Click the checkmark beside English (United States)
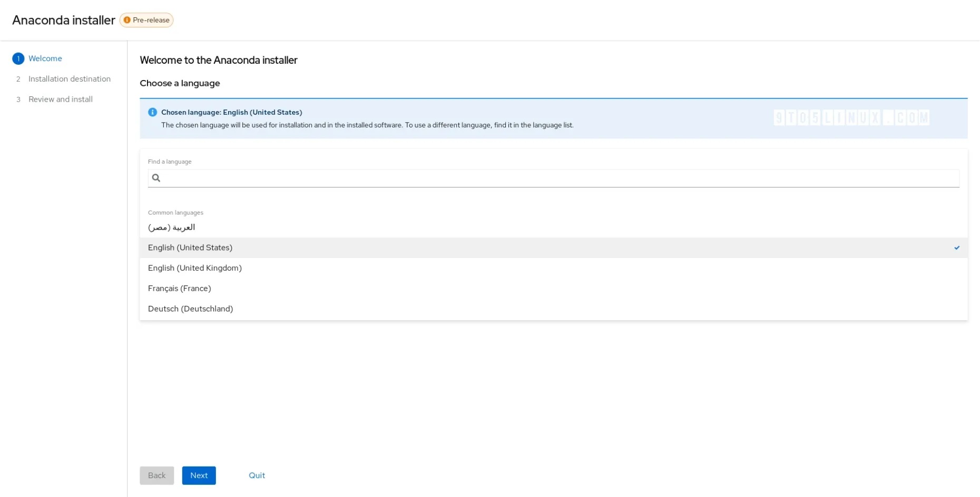The image size is (980, 497). point(956,247)
